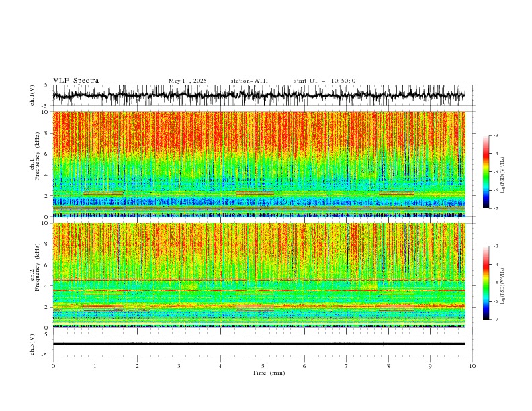
Task: Click the "10" tick on the Time axis
Action: click(472, 366)
